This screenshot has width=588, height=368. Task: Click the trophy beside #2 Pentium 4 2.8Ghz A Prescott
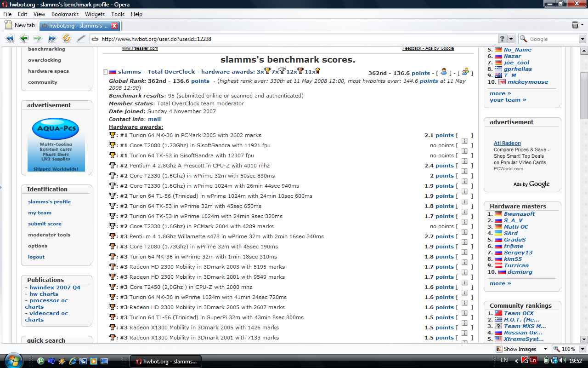(x=113, y=166)
